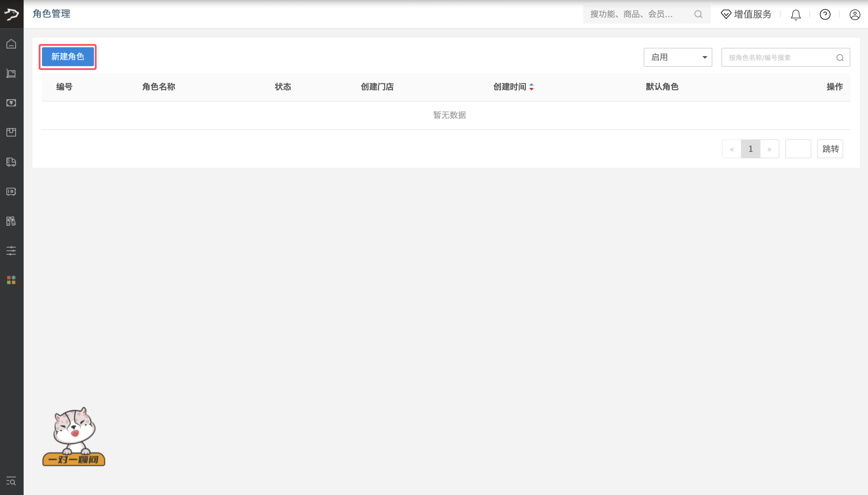Image resolution: width=868 pixels, height=495 pixels.
Task: Focus the role name search field
Action: pyautogui.click(x=780, y=58)
